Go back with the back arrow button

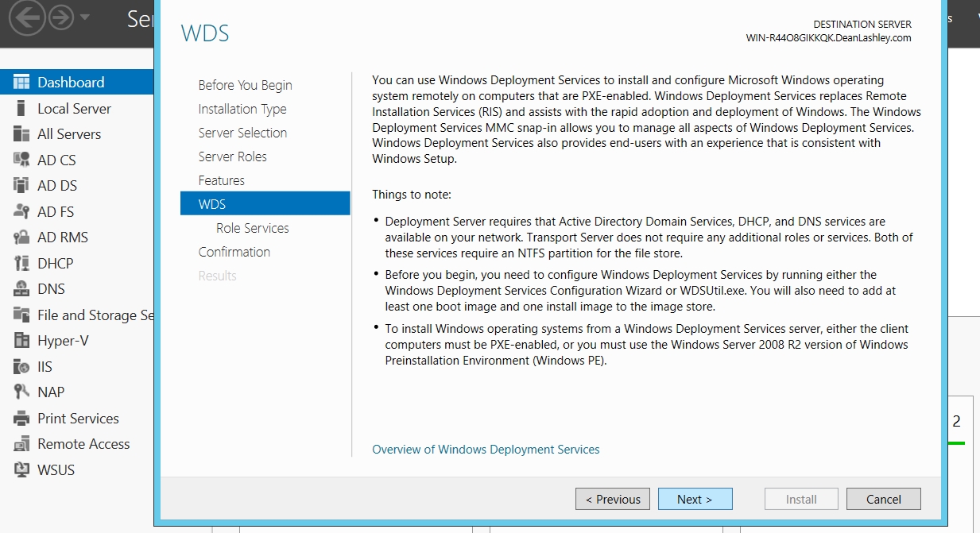(x=27, y=18)
